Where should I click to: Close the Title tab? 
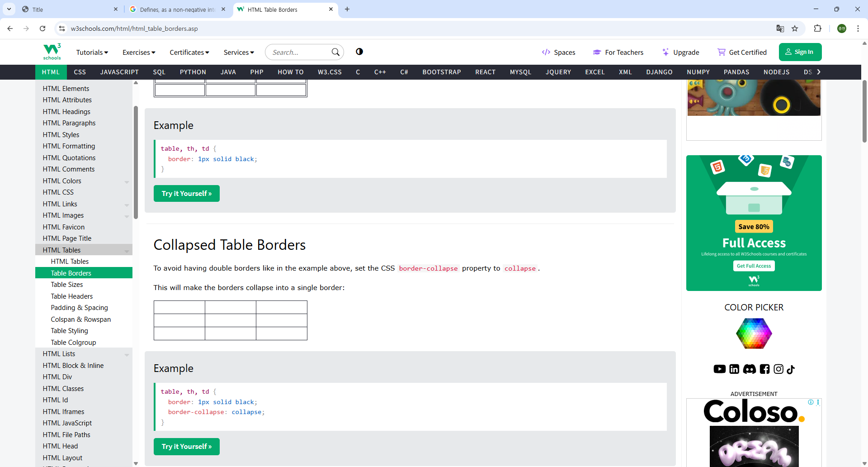tap(116, 9)
